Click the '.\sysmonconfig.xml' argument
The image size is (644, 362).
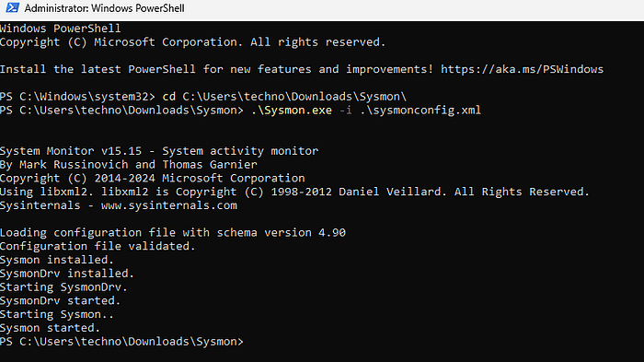tap(420, 111)
